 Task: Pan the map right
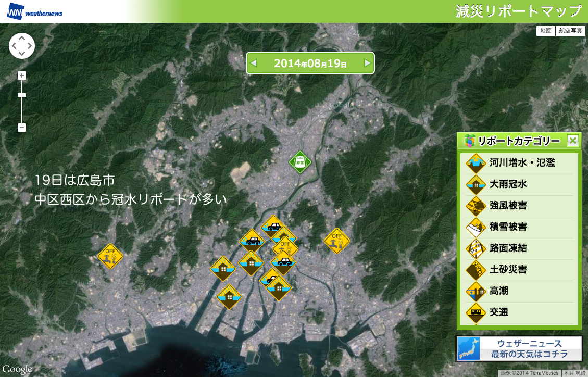[x=30, y=46]
